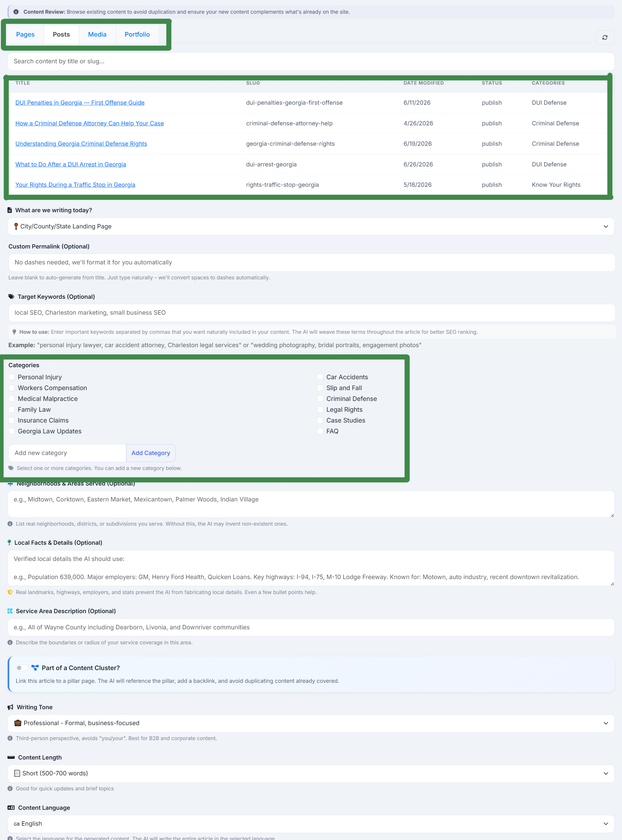Open the Content Length dropdown

(x=311, y=773)
